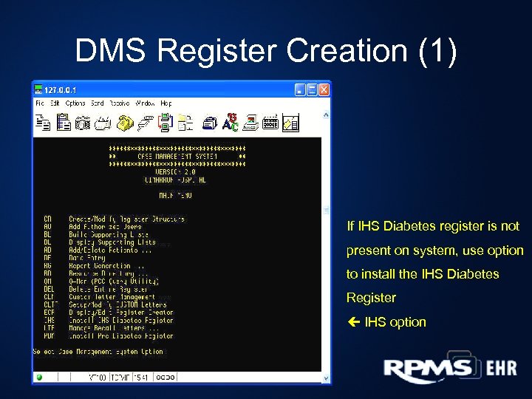Screen dimensions: 532x399
Task: Click the folder tree toolbar icon
Action: point(185,123)
